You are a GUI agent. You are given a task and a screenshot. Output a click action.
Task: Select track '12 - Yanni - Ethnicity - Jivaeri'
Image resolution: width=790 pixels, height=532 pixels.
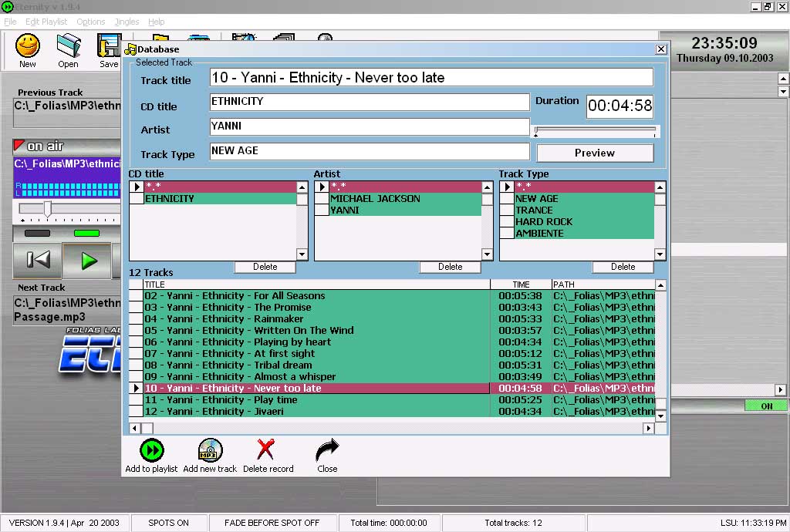(x=316, y=412)
